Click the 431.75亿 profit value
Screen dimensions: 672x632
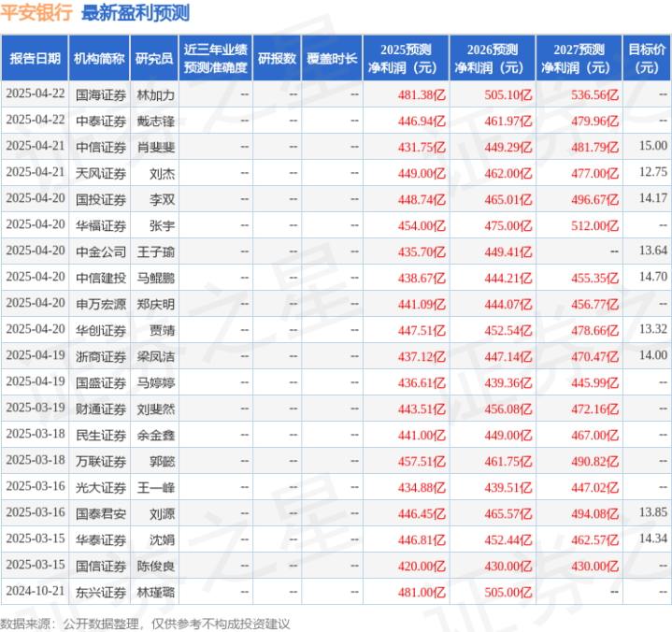pos(422,148)
